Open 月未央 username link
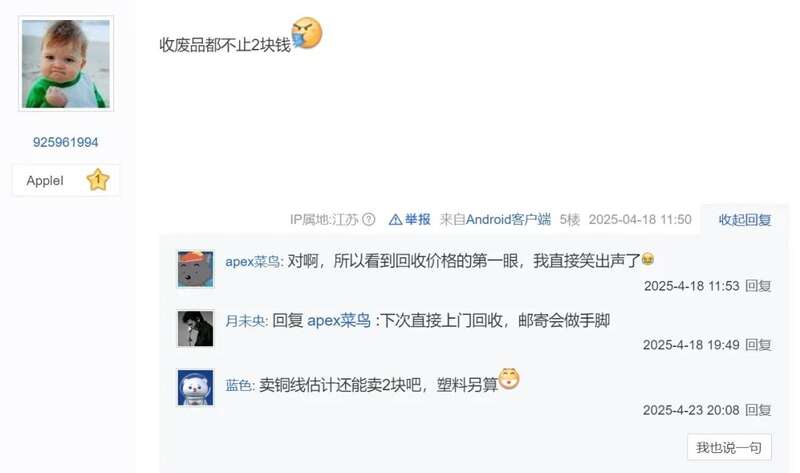Screen dimensions: 800x473 244,321
